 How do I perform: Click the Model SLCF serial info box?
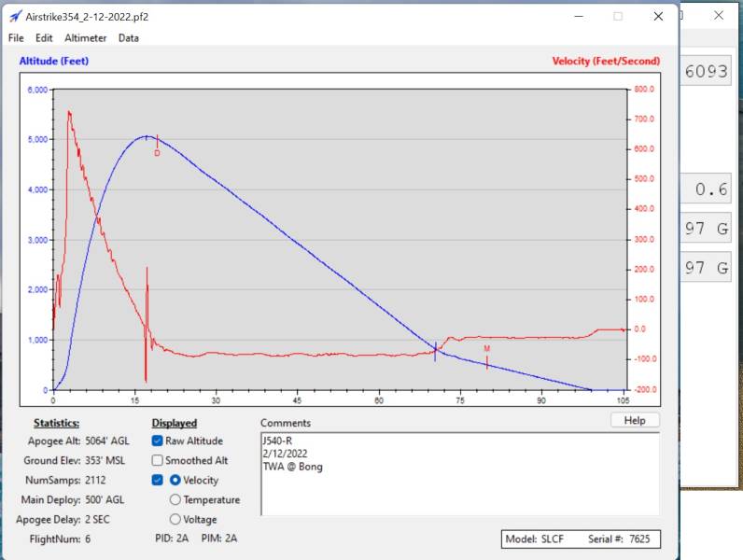(x=580, y=539)
